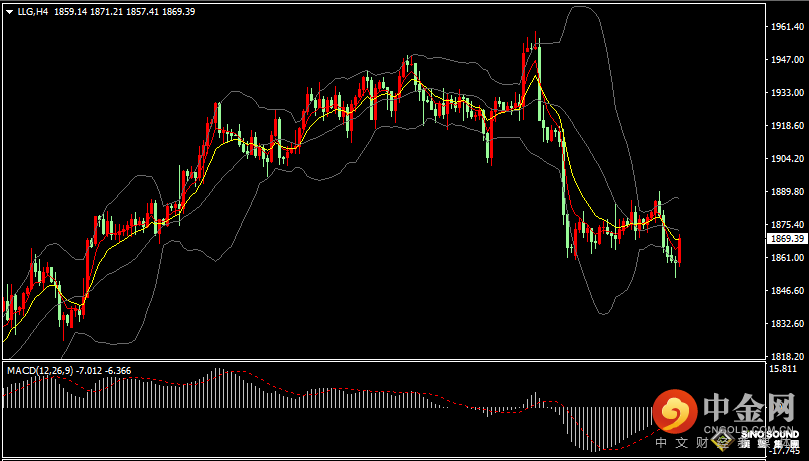Click the 1947.00 price axis label
The image size is (809, 461).
(787, 60)
